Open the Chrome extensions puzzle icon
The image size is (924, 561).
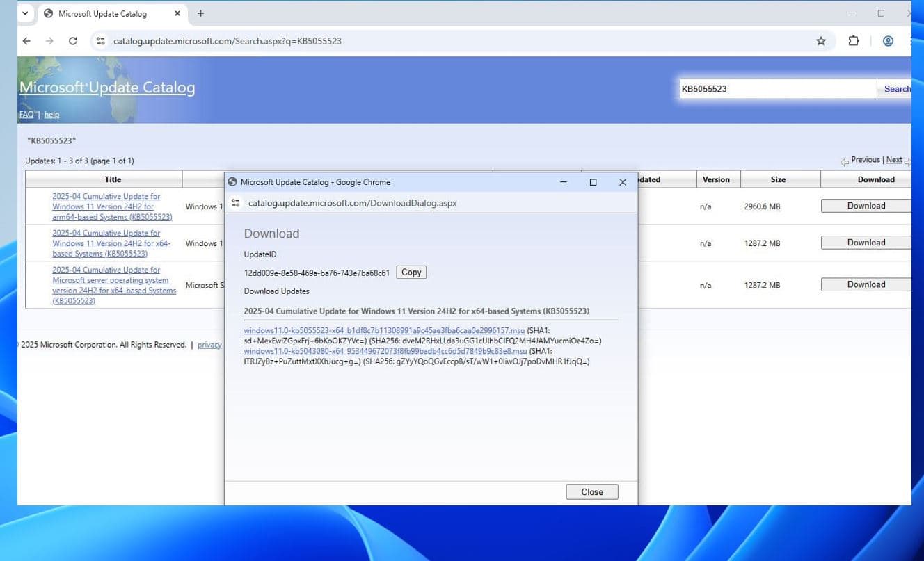(x=854, y=41)
